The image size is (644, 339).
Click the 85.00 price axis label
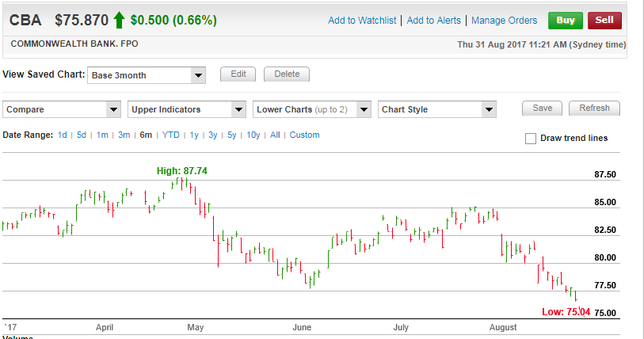pos(605,202)
